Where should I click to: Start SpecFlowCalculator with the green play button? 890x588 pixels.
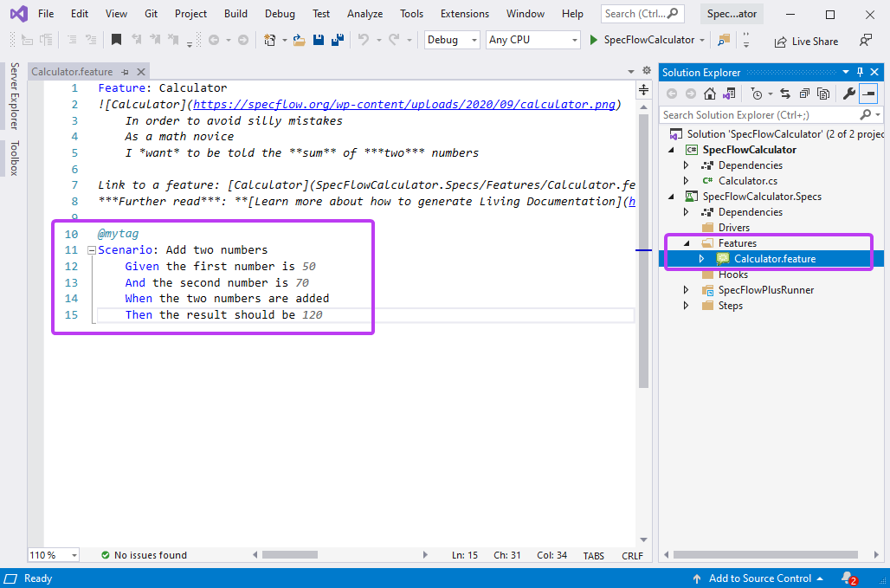click(594, 40)
